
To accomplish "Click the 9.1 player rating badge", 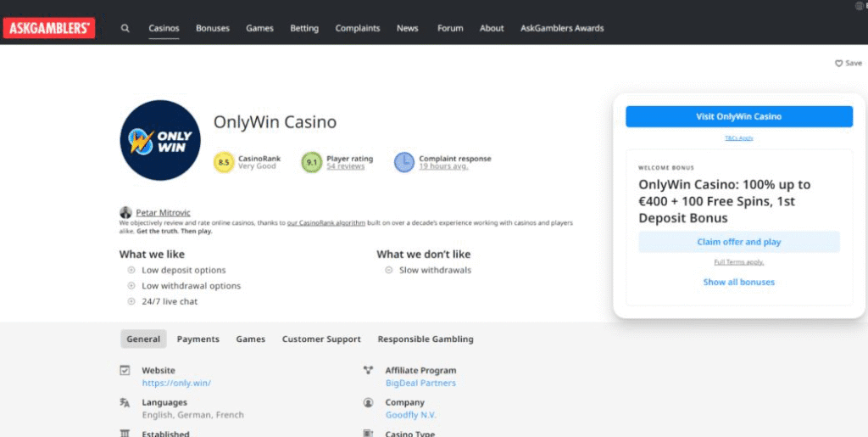I will [312, 162].
